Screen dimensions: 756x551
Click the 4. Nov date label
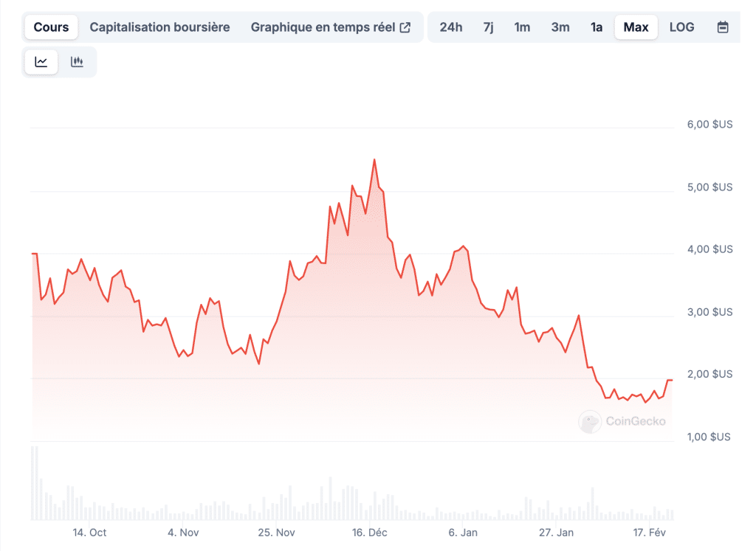pyautogui.click(x=183, y=533)
